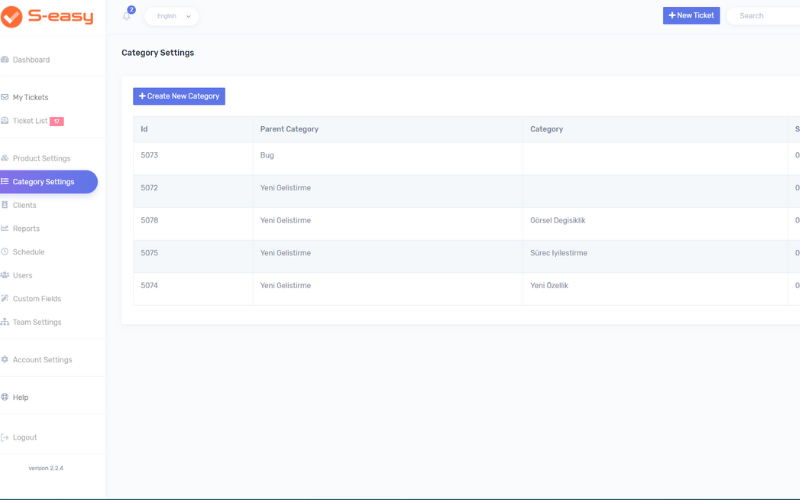800x500 pixels.
Task: Click the Ticket List icon
Action: pyautogui.click(x=5, y=121)
